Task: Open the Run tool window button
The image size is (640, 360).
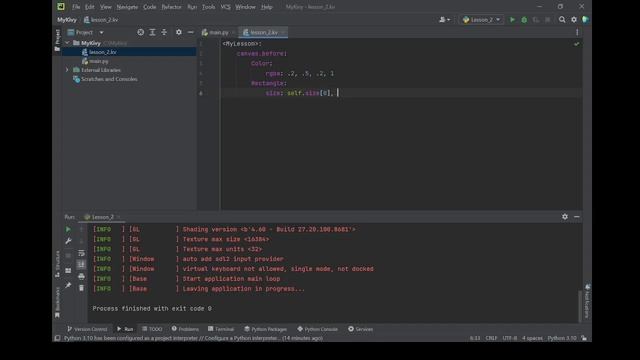Action: point(125,329)
